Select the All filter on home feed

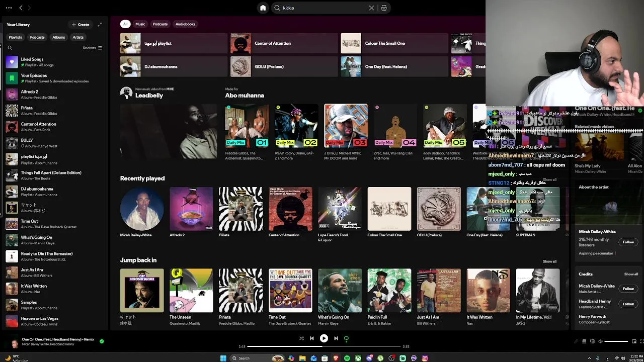125,24
